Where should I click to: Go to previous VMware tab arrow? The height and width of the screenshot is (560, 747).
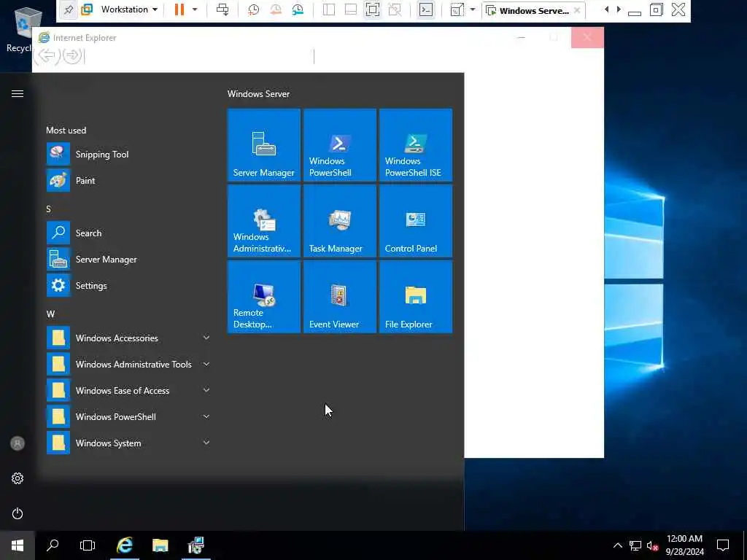pyautogui.click(x=606, y=9)
